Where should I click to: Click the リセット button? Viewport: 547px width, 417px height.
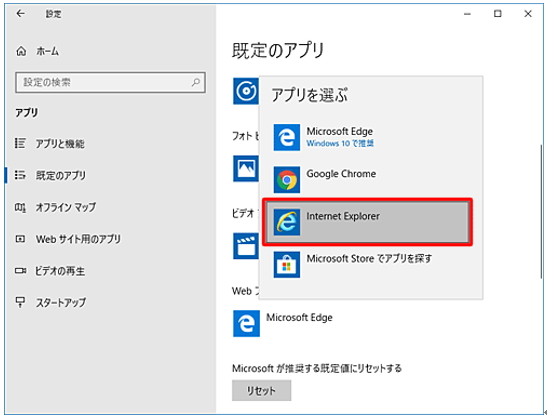pos(261,390)
